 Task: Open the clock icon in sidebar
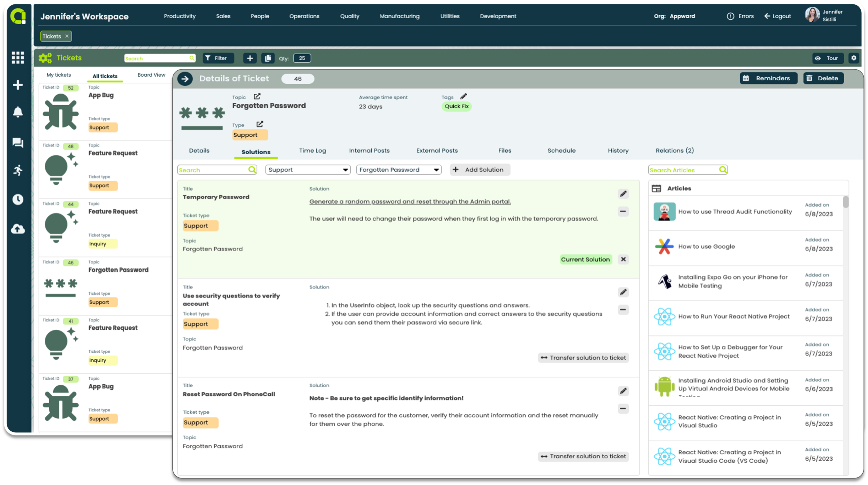[x=18, y=199]
